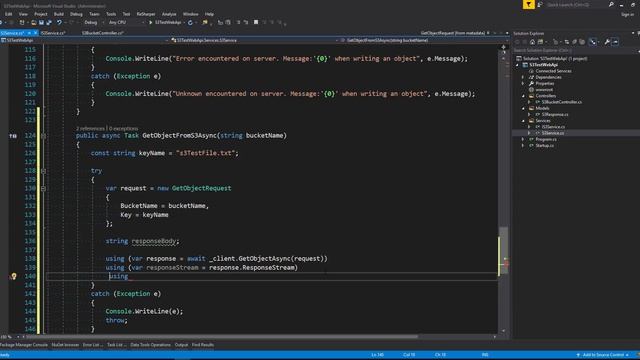Click the Open File toolbar icon
The image size is (640, 360).
34,22
